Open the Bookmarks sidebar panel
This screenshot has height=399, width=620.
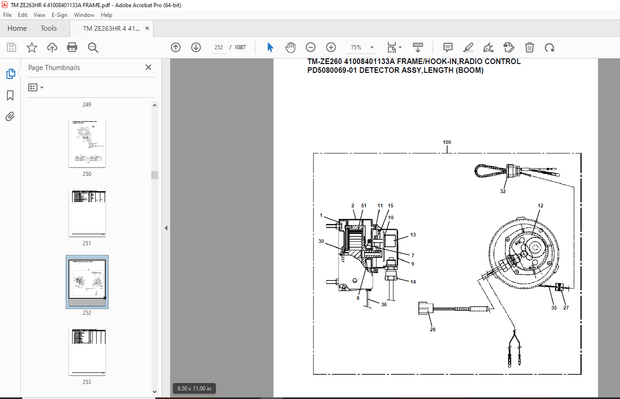click(10, 95)
